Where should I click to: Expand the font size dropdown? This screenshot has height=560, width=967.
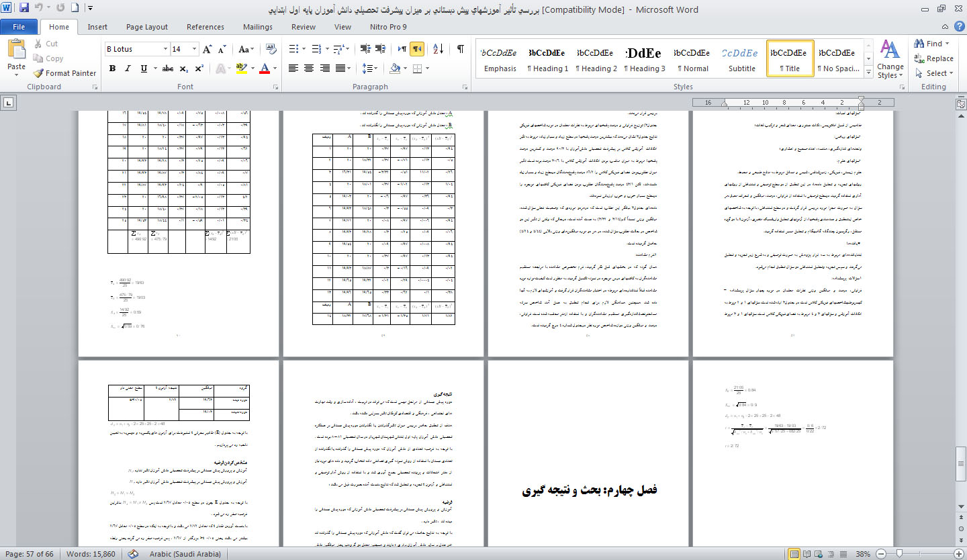194,49
